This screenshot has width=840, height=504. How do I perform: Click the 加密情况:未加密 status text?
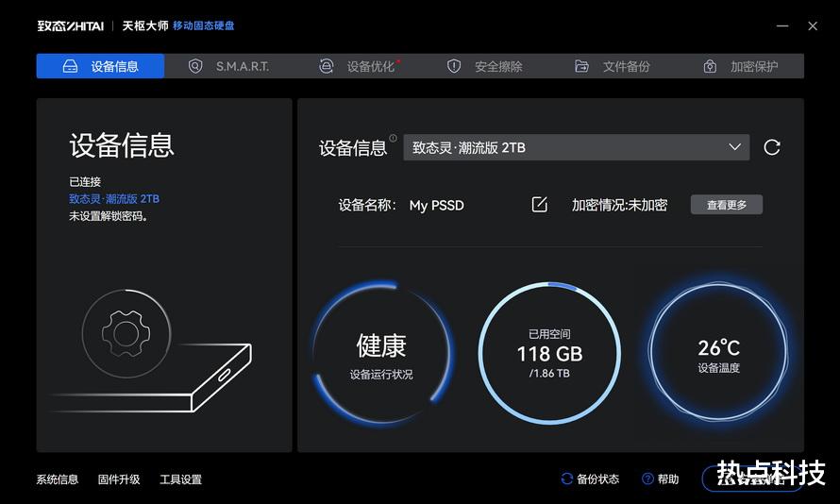click(619, 205)
